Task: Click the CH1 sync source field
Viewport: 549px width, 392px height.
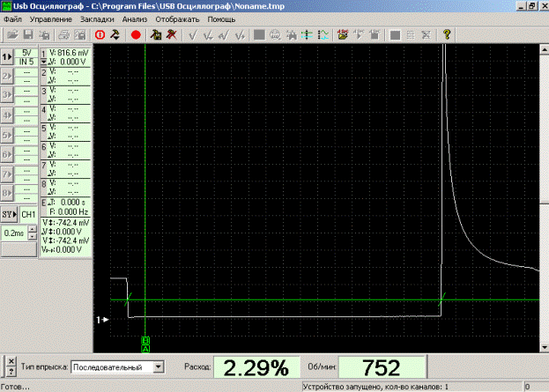Action: (28, 214)
